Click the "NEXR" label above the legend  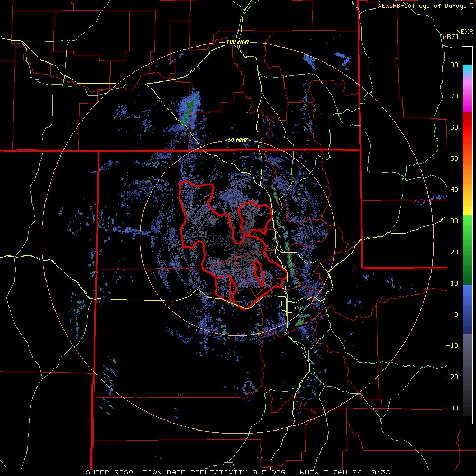coord(464,32)
